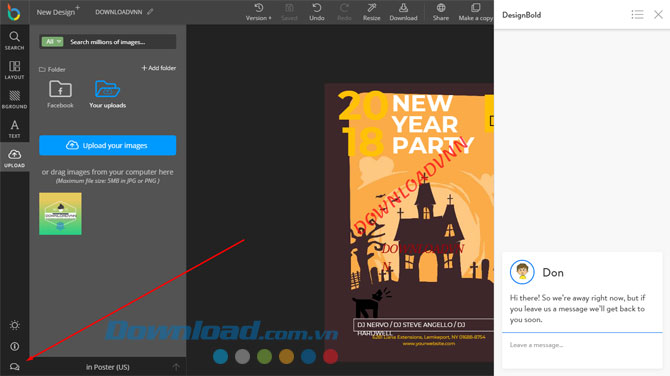Make a copy of the design
The image size is (670, 376).
(475, 12)
